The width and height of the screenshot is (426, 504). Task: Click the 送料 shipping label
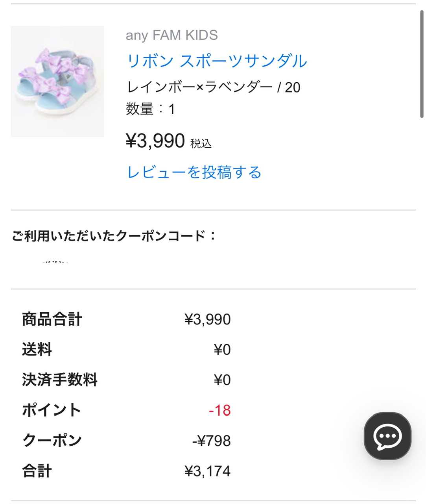tap(37, 350)
